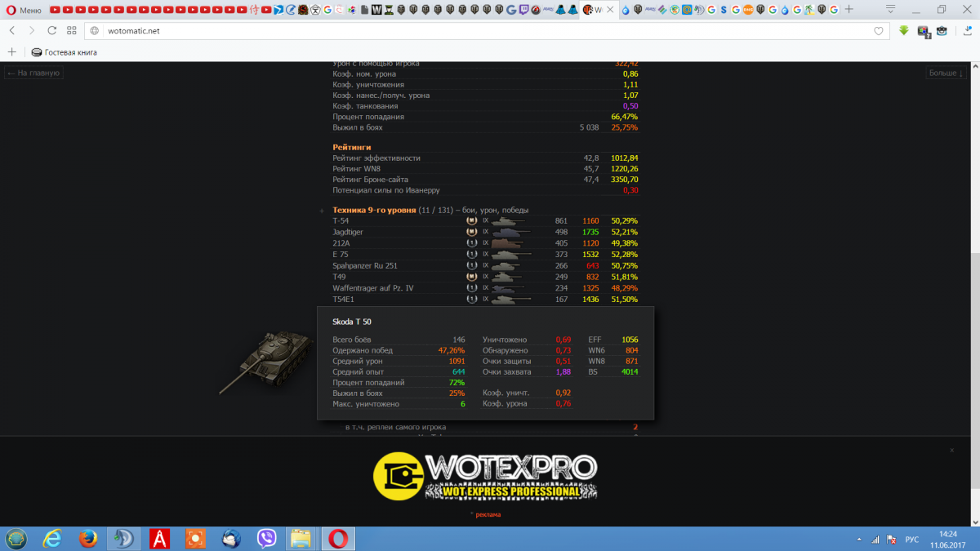Open the WOTEXPRO advertisement banner
The height and width of the screenshot is (551, 980).
(485, 476)
